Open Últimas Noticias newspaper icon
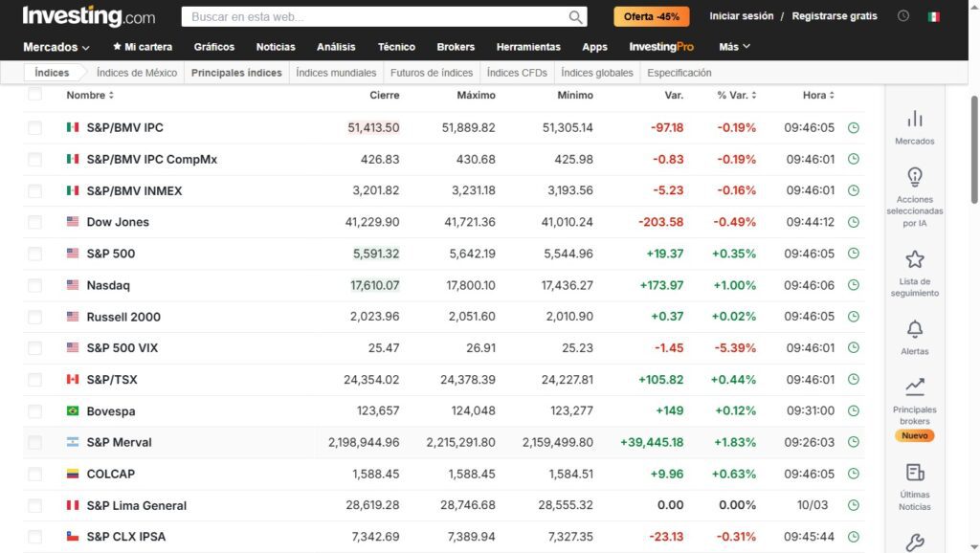This screenshot has height=553, width=980. click(914, 473)
